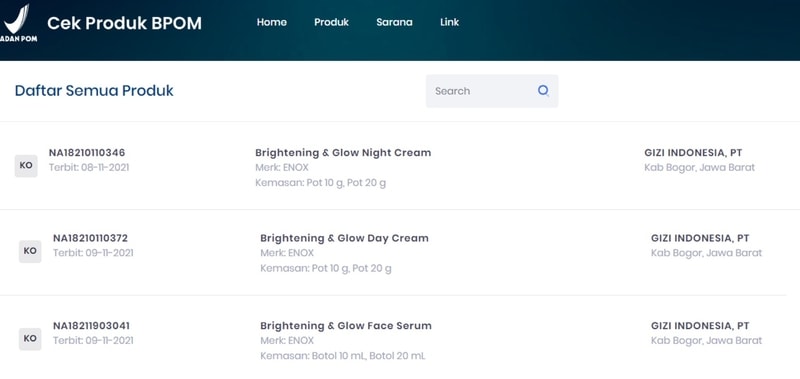Image resolution: width=800 pixels, height=379 pixels.
Task: Click Kemasan: Pot 10 g under Night Cream
Action: click(x=320, y=183)
